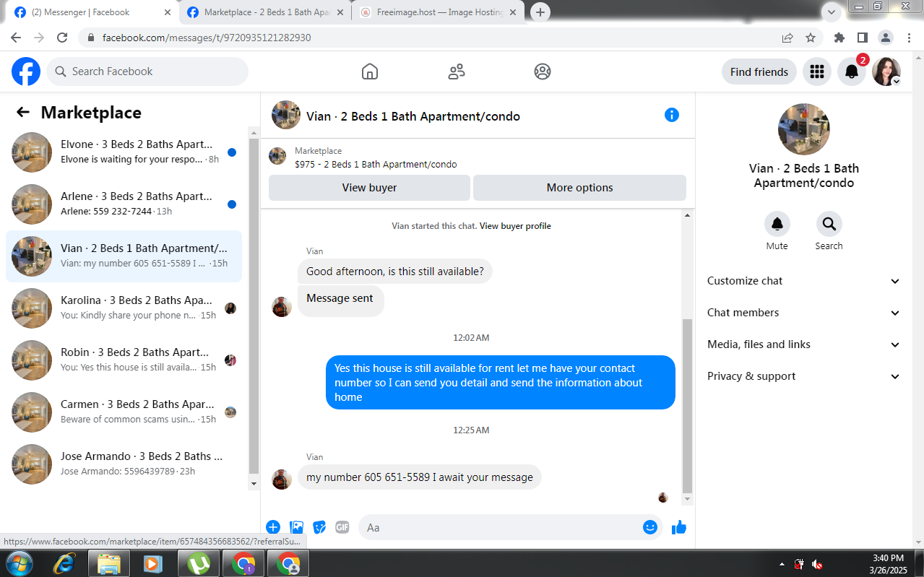Reload the page in Chrome

pos(62,38)
